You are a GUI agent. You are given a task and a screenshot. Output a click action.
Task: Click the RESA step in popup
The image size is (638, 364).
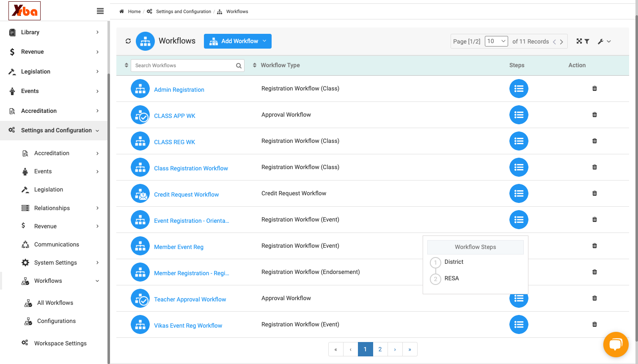coord(452,278)
